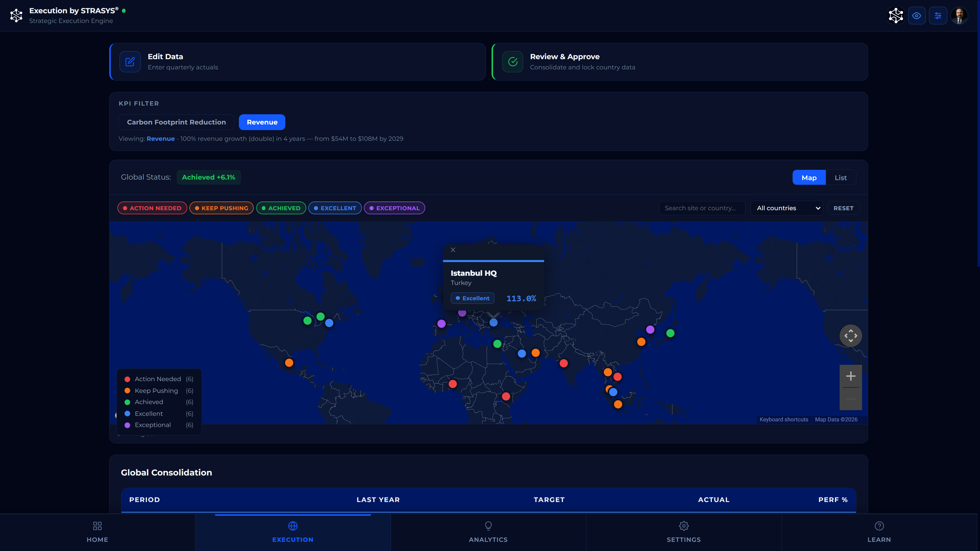The image size is (980, 551).
Task: Click the blue marker on US east coast
Action: 329,323
